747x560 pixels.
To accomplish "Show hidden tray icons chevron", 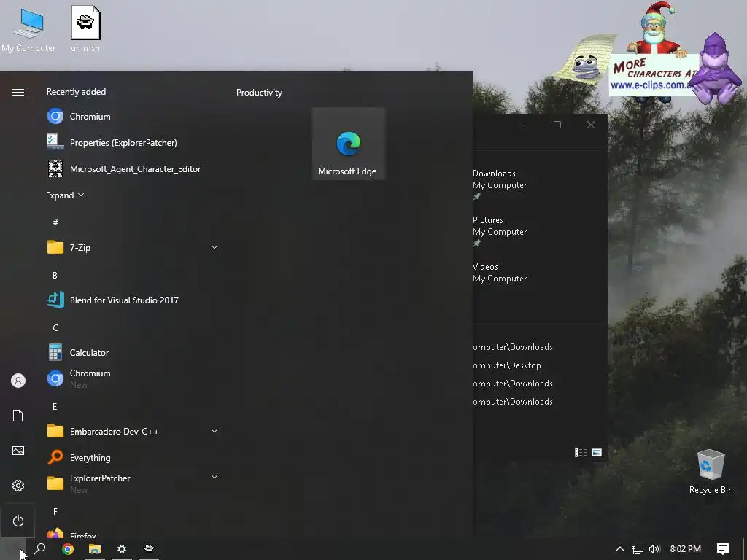I will tap(620, 549).
